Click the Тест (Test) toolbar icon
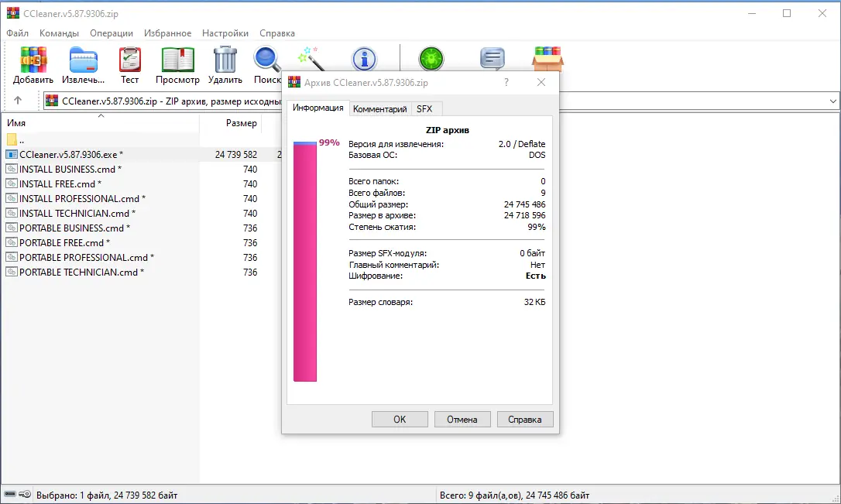This screenshot has width=841, height=504. tap(130, 60)
